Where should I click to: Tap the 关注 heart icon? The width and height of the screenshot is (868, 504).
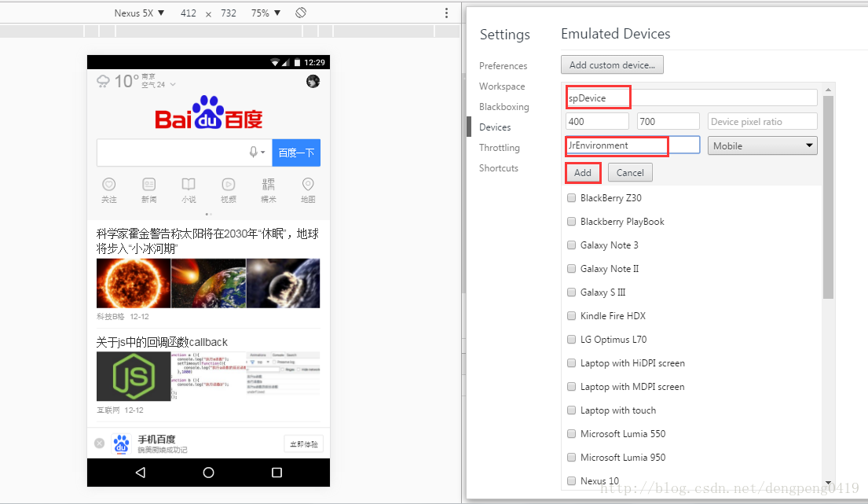tap(109, 185)
